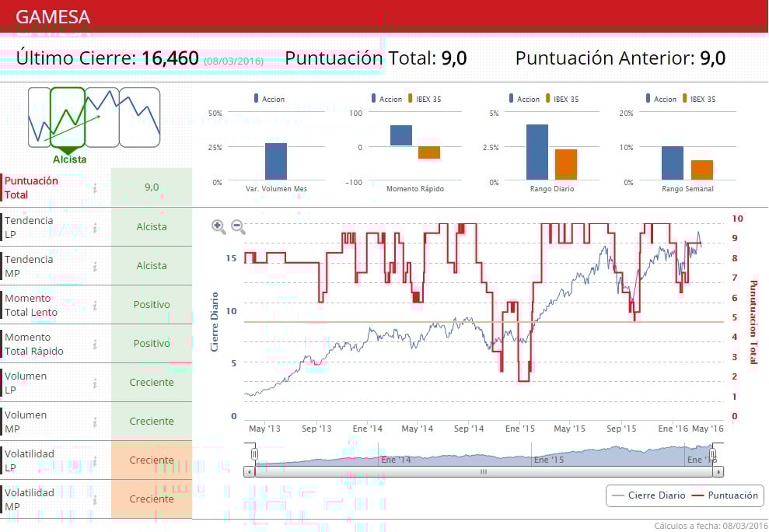Zoom in on the price chart

coord(218,227)
